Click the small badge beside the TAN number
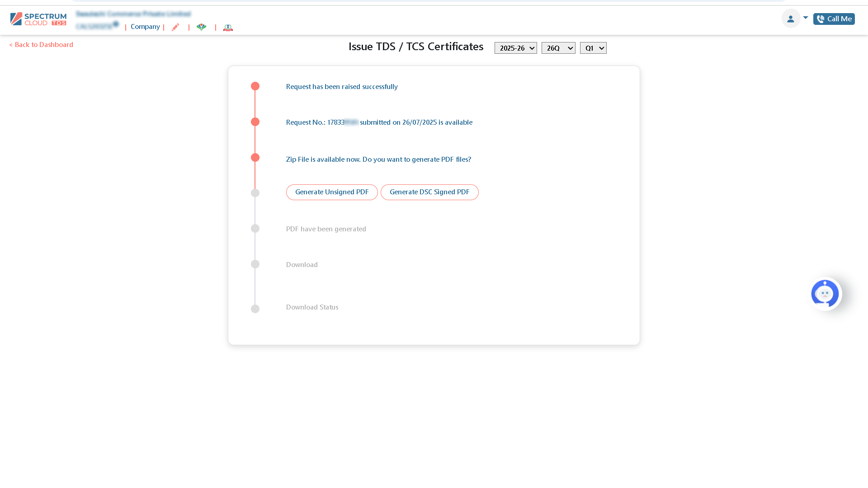This screenshot has height=488, width=868. tap(116, 24)
